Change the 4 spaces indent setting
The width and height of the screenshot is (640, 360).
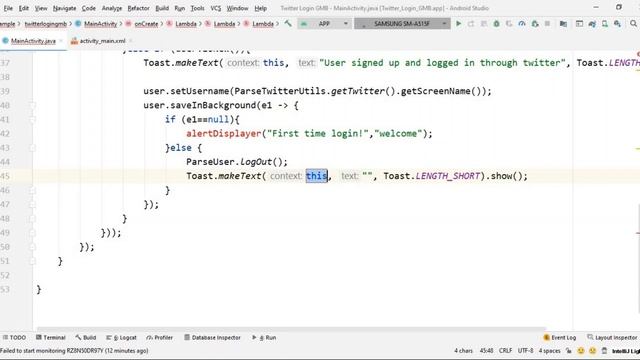[x=549, y=351]
